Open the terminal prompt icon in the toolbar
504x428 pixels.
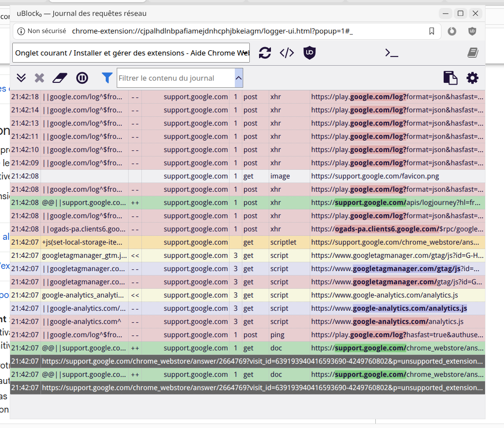[392, 53]
